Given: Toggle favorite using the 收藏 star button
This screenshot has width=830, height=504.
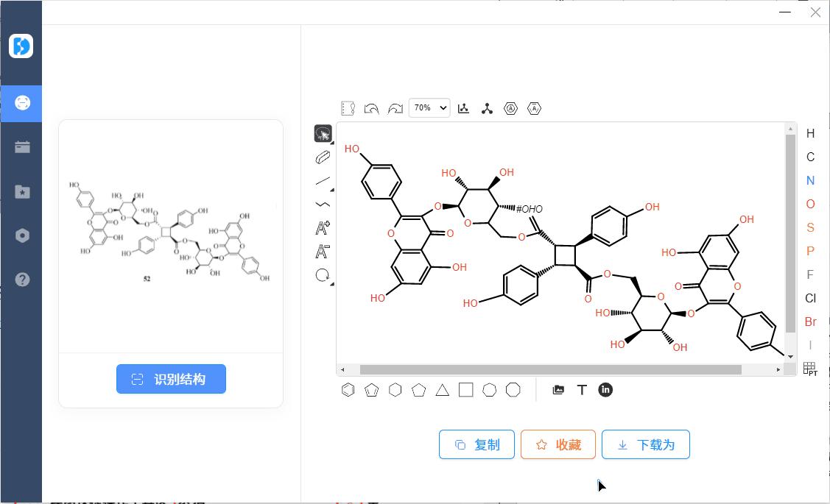Looking at the screenshot, I should [558, 444].
